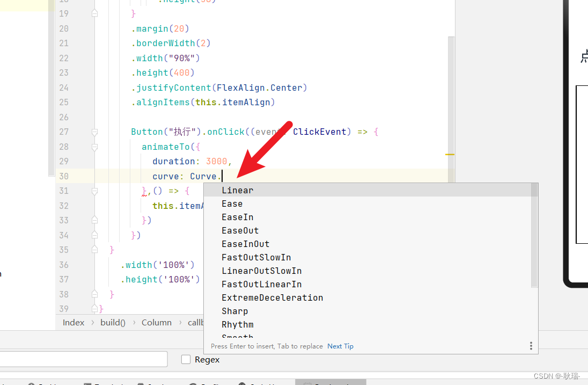
Task: Toggle fold marker at line 31
Action: pos(94,191)
